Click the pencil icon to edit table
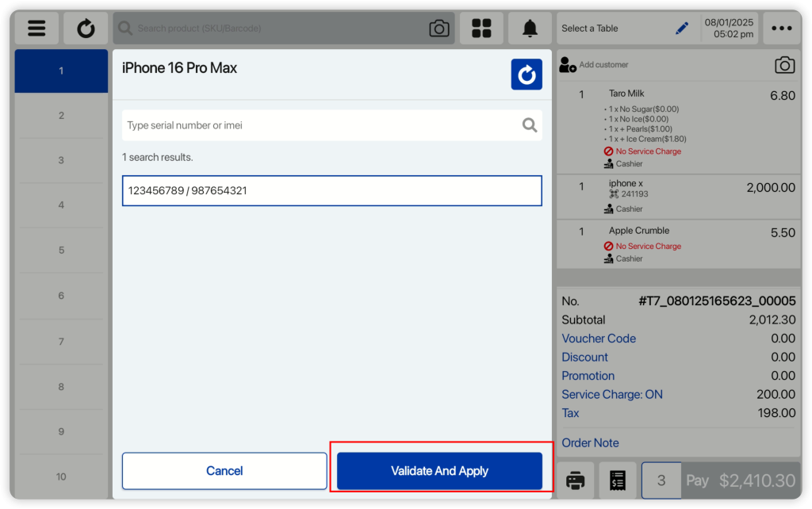812x509 pixels. (x=682, y=29)
